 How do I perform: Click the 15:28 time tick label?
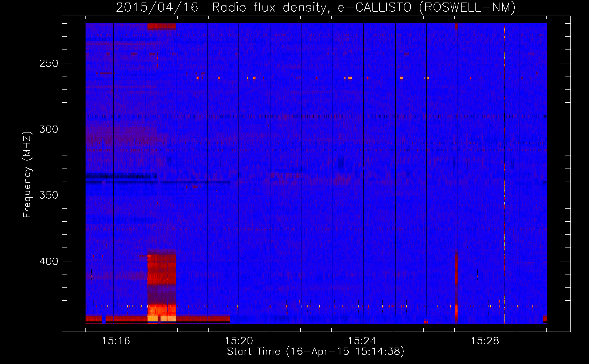click(x=485, y=341)
